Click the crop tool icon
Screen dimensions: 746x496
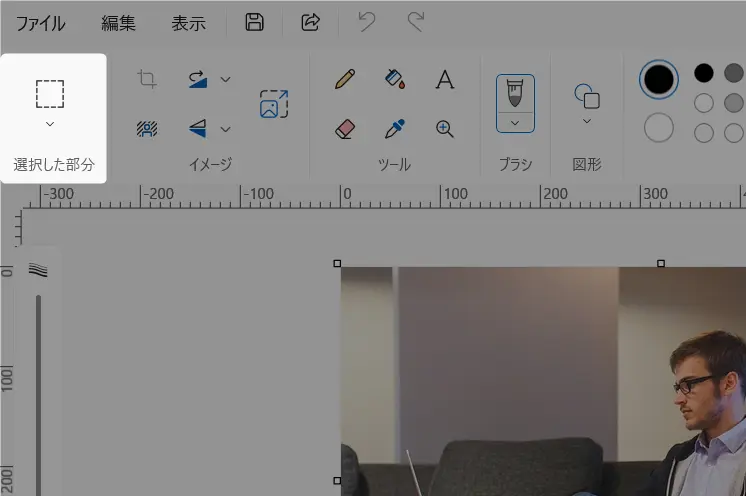pyautogui.click(x=147, y=79)
